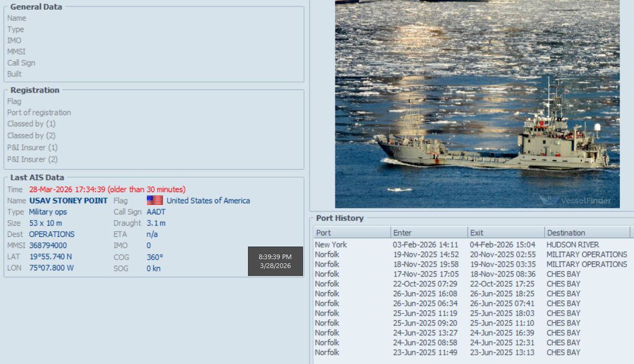Image resolution: width=634 pixels, height=364 pixels.
Task: Click the red AIS time stamp
Action: tap(107, 189)
